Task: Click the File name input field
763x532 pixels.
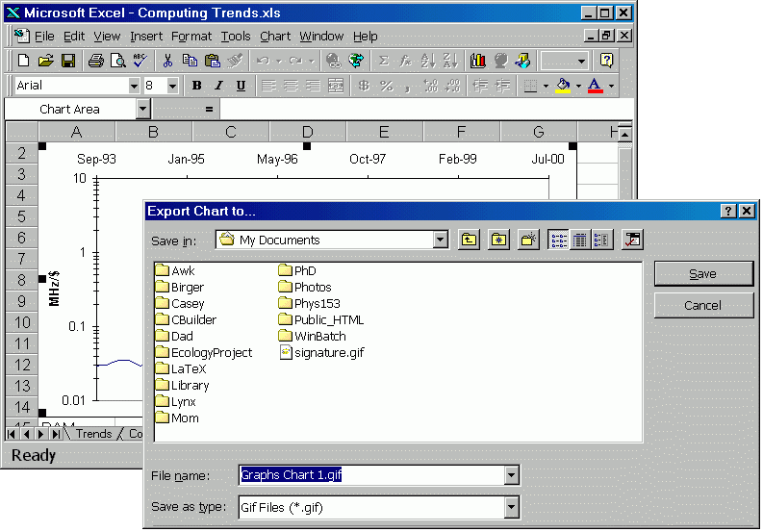Action: pos(371,475)
